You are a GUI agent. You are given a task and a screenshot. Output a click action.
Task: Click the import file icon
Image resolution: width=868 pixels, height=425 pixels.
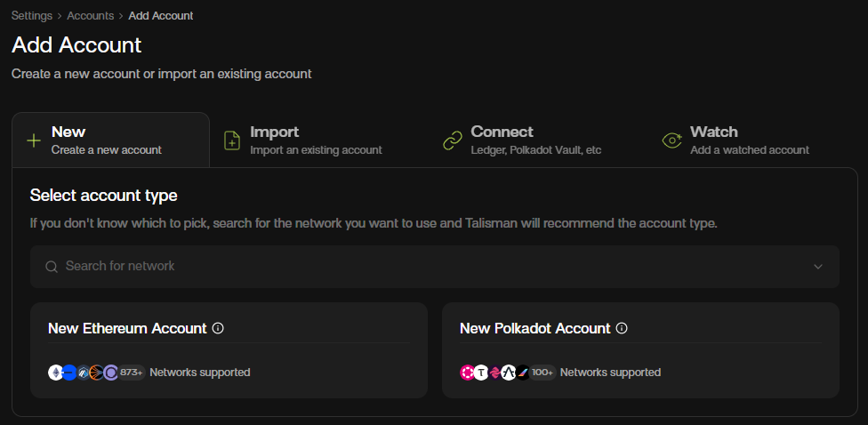(232, 140)
